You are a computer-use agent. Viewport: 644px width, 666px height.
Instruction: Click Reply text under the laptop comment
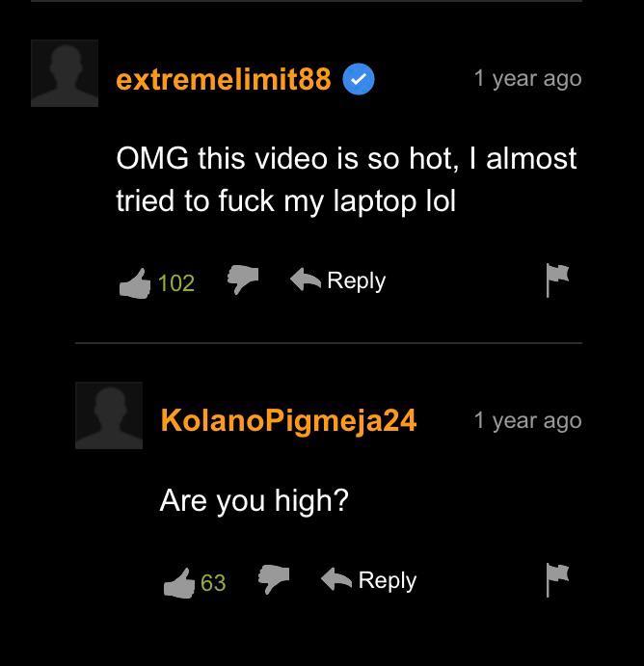pyautogui.click(x=357, y=281)
